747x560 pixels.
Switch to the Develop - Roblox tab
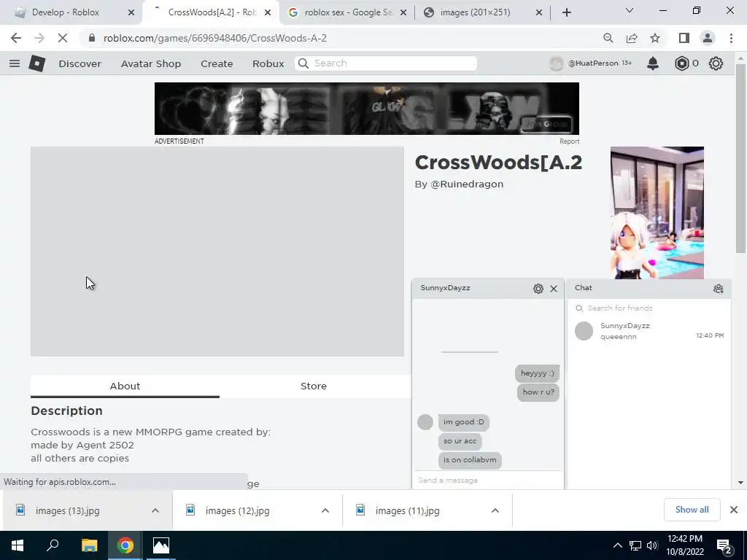(x=65, y=12)
